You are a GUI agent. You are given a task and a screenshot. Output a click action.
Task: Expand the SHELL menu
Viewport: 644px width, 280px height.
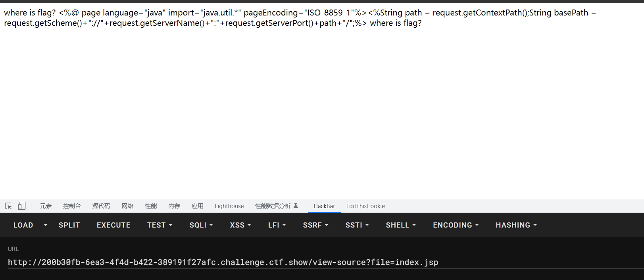400,225
